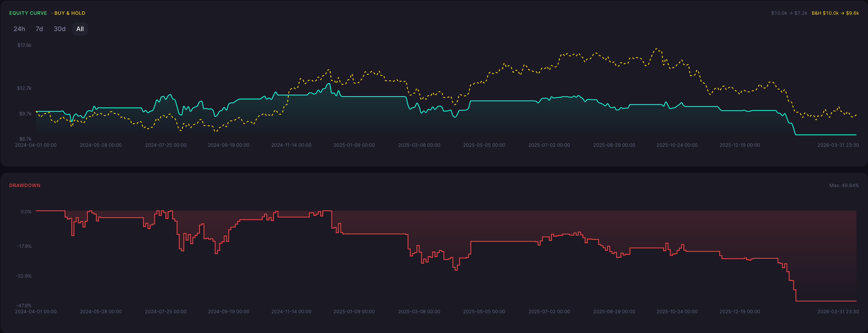Click equity chart date 2026-03-31 23:30
This screenshot has width=868, height=333.
tap(838, 145)
